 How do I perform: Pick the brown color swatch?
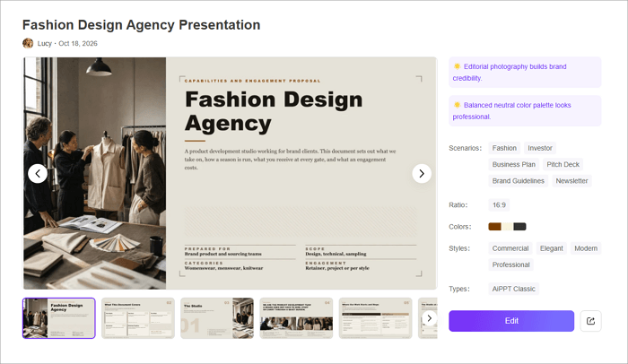click(494, 227)
